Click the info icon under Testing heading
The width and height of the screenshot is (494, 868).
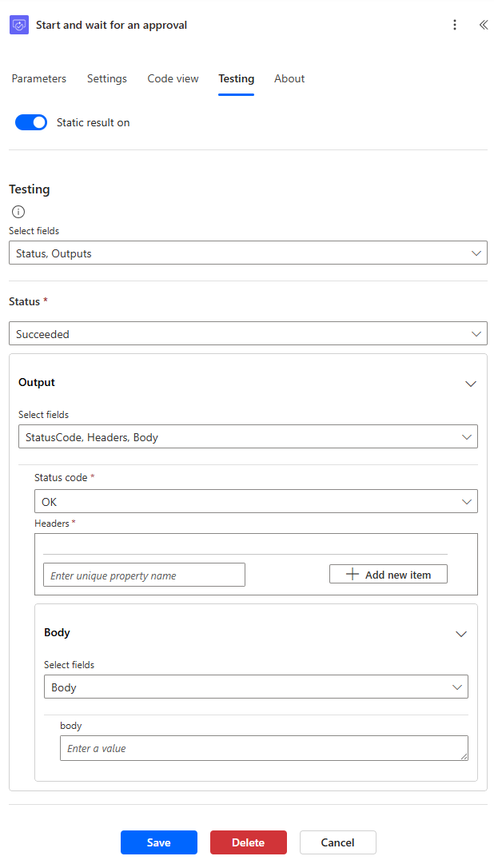coord(18,211)
